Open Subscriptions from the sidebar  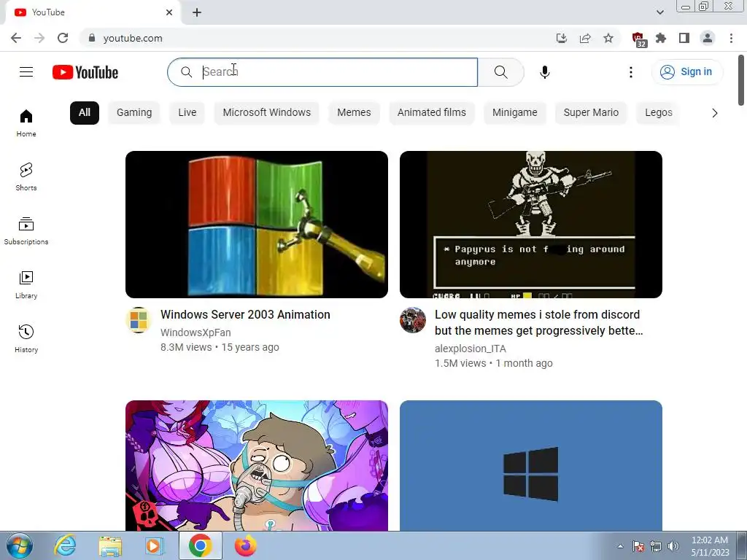point(26,231)
